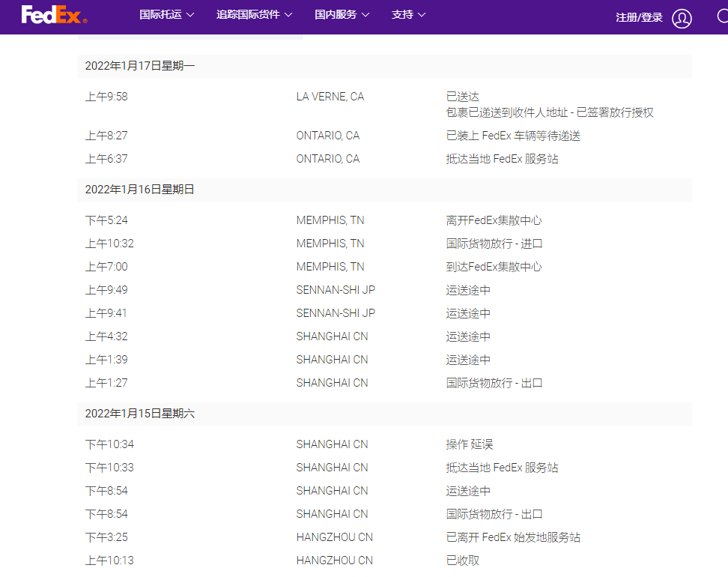Click the 国际货物放行 - 进口 status
728x577 pixels.
pyautogui.click(x=494, y=244)
